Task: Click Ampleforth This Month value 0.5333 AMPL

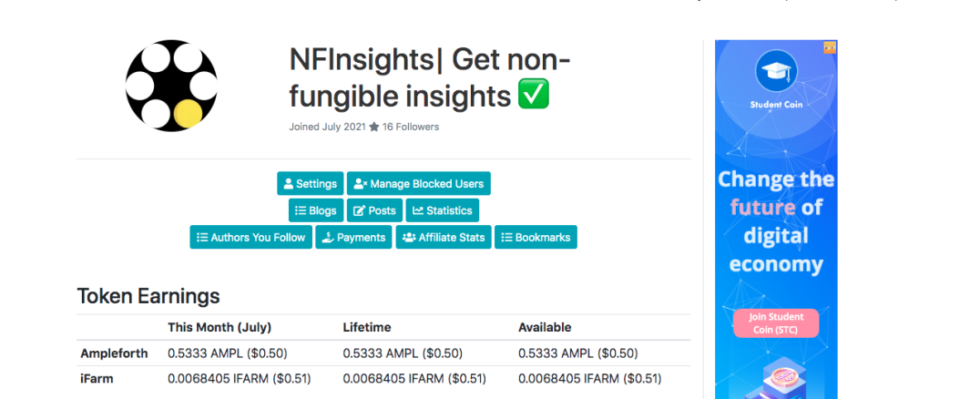Action: coord(228,353)
